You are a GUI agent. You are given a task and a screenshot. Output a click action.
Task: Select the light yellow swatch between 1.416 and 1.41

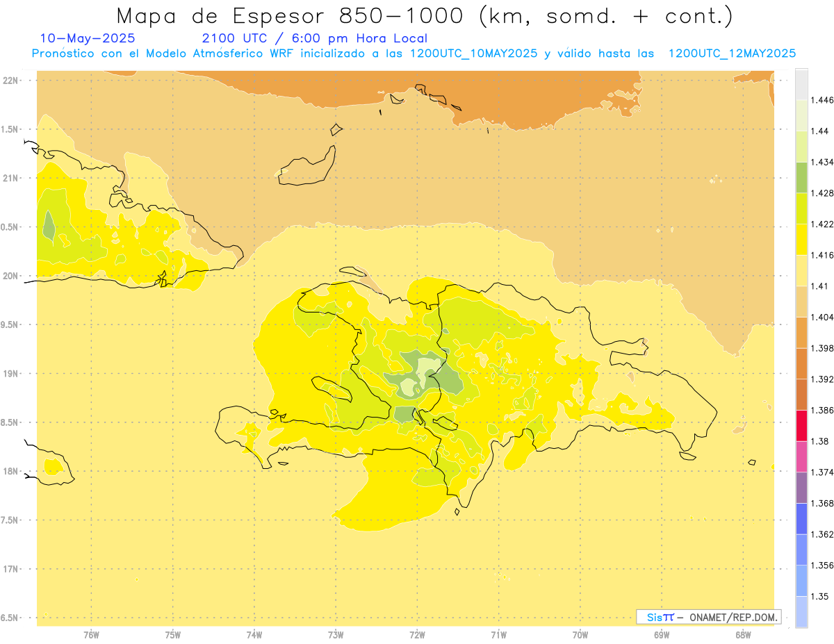tap(801, 270)
